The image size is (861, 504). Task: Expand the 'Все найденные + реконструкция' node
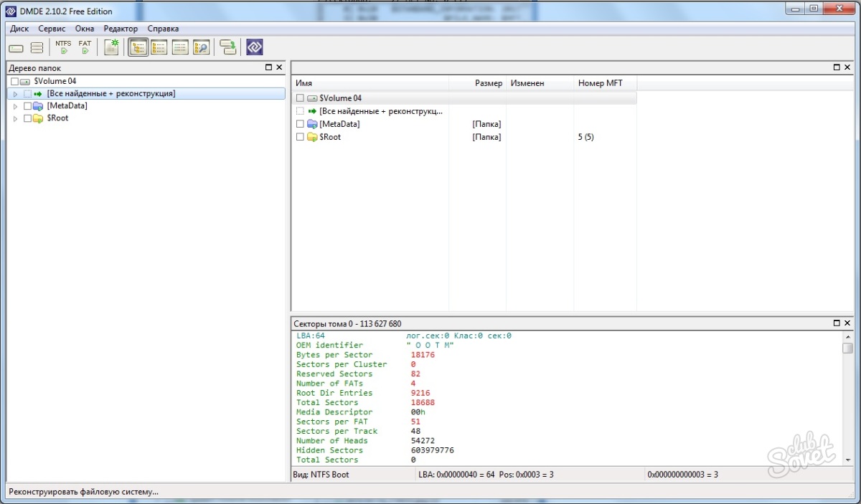point(15,94)
